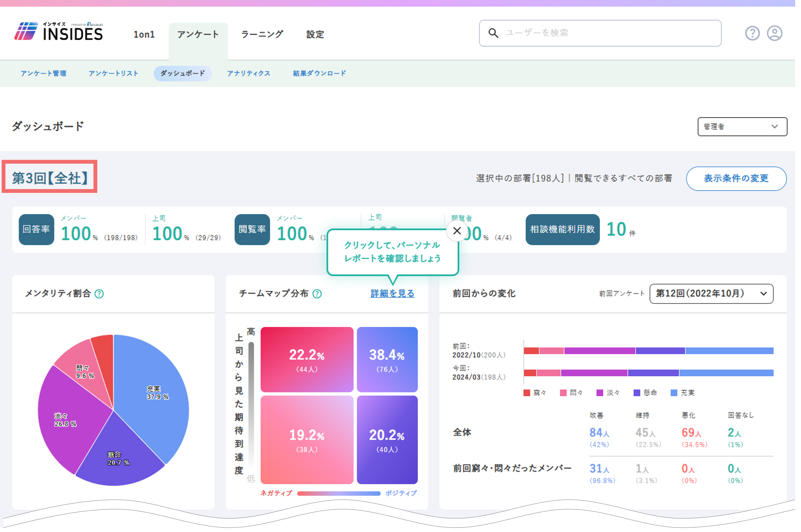This screenshot has width=801, height=532.
Task: Open the help question-mark icon in header
Action: pos(752,33)
